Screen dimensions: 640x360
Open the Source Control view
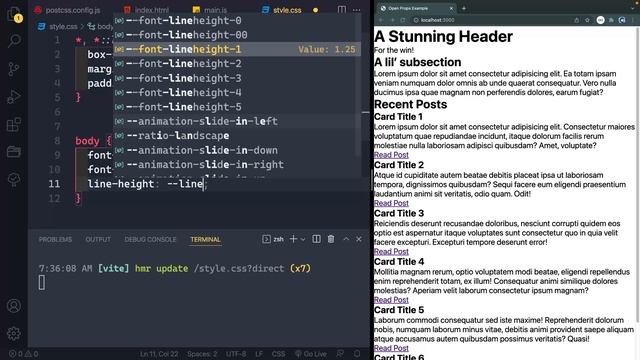[x=14, y=69]
